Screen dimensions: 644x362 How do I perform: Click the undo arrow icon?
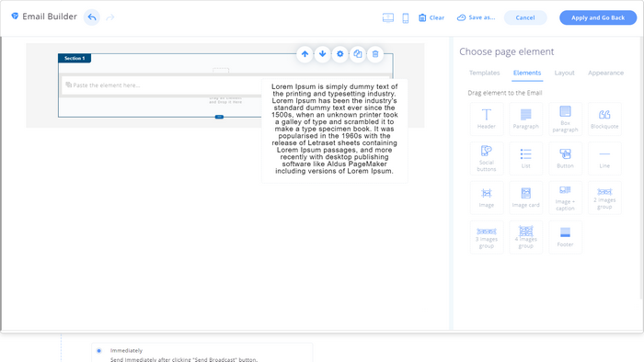[x=92, y=17]
